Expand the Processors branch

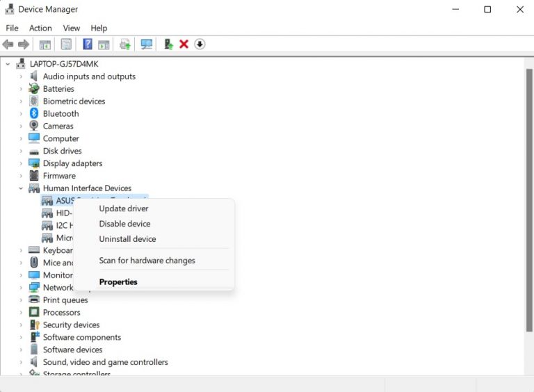(21, 312)
